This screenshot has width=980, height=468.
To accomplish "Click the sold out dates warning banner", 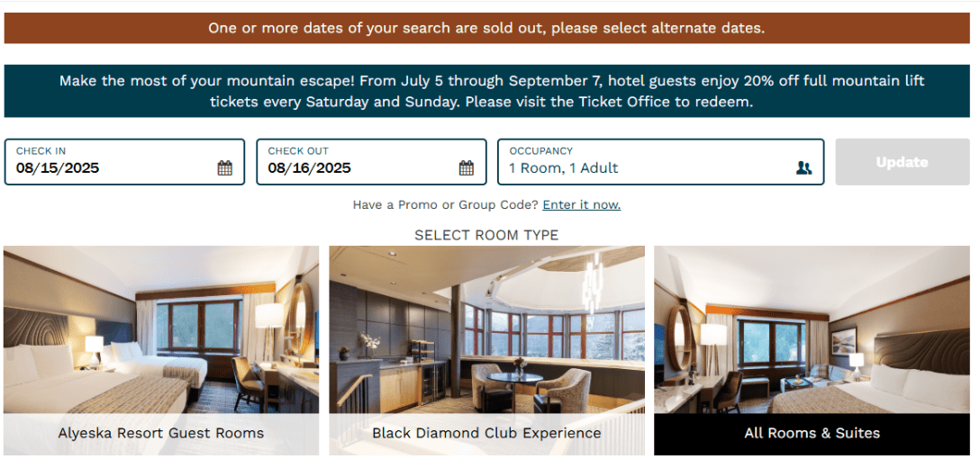I will (486, 28).
